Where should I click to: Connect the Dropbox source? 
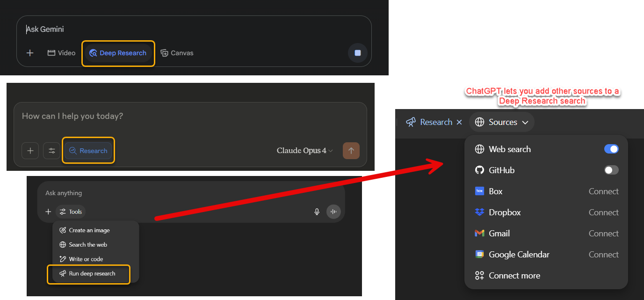click(x=603, y=212)
